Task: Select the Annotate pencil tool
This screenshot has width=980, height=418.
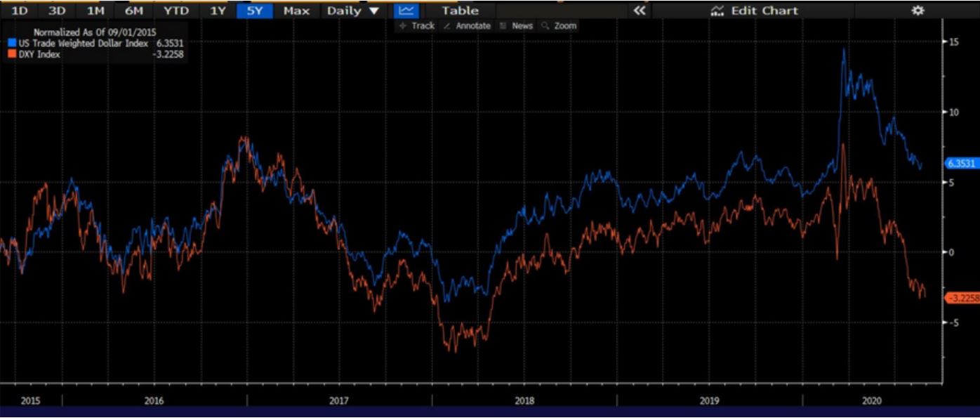Action: [467, 26]
